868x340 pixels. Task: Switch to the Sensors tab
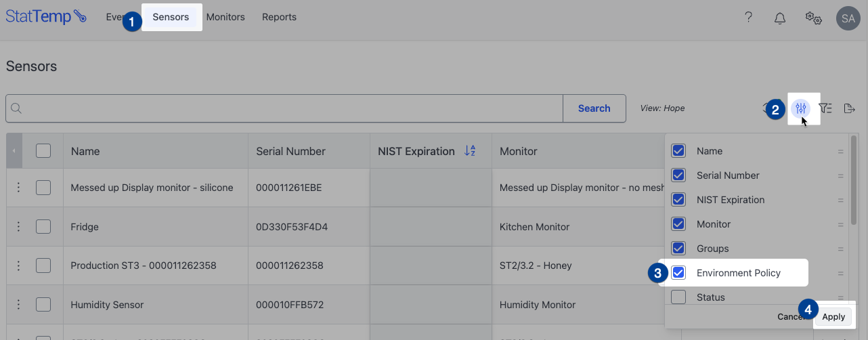click(171, 17)
